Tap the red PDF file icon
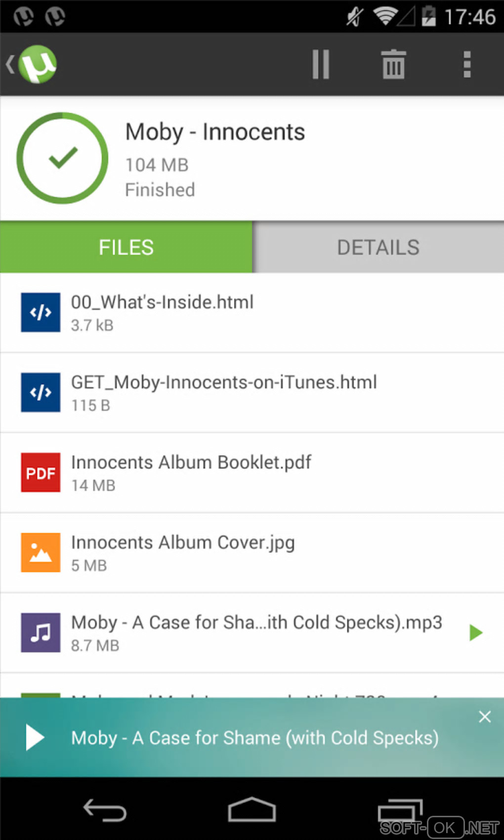The height and width of the screenshot is (840, 504). (x=41, y=472)
